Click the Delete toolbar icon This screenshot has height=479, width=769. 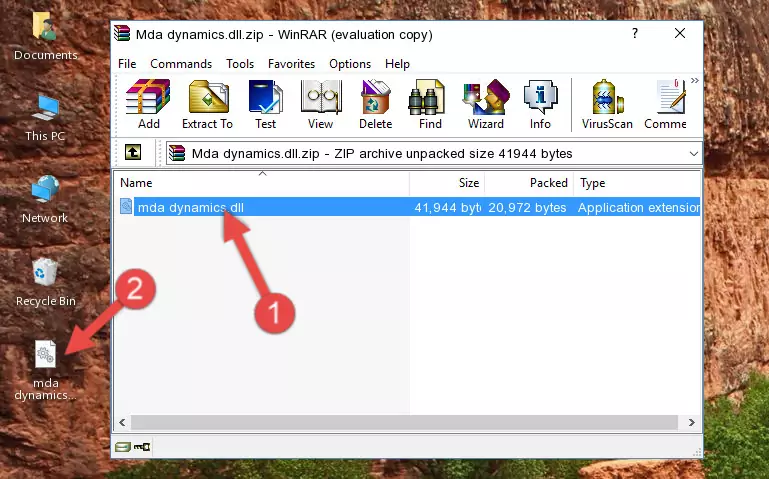tap(375, 104)
